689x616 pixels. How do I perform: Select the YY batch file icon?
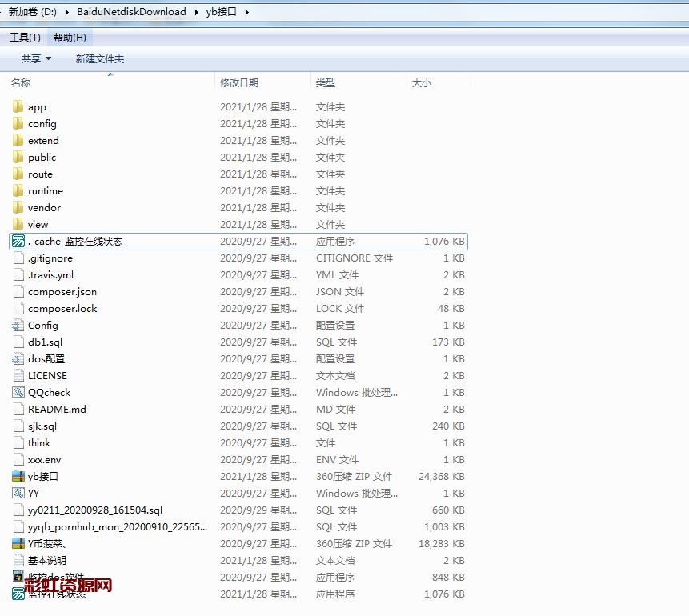(18, 493)
